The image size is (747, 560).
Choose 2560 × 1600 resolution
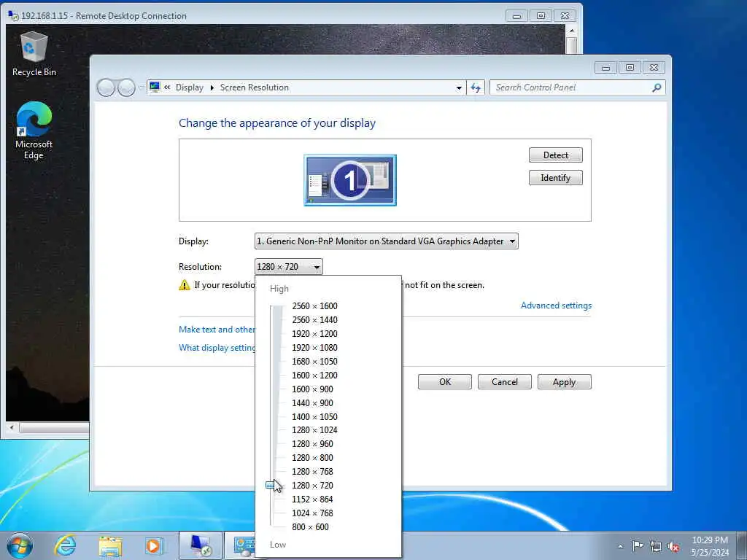(x=314, y=306)
